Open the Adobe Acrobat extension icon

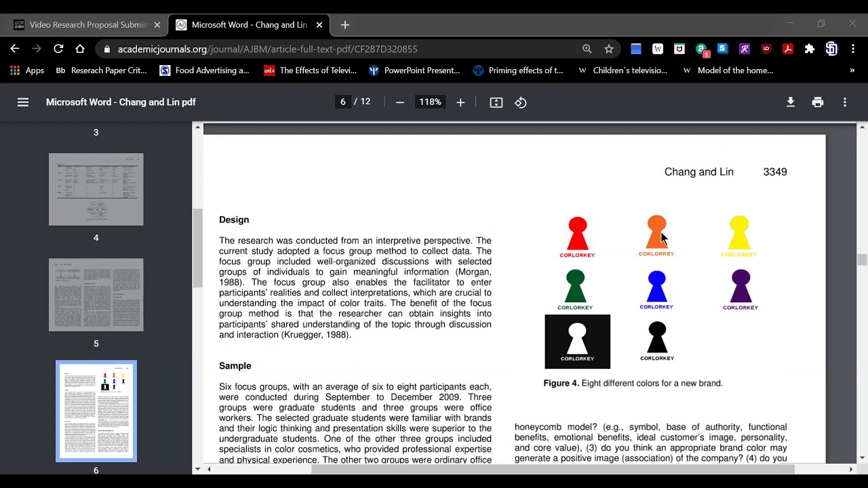788,49
